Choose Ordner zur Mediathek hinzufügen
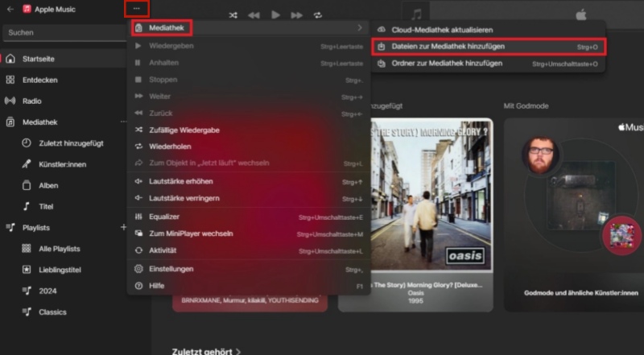Screen dimensions: 644x355 point(489,64)
